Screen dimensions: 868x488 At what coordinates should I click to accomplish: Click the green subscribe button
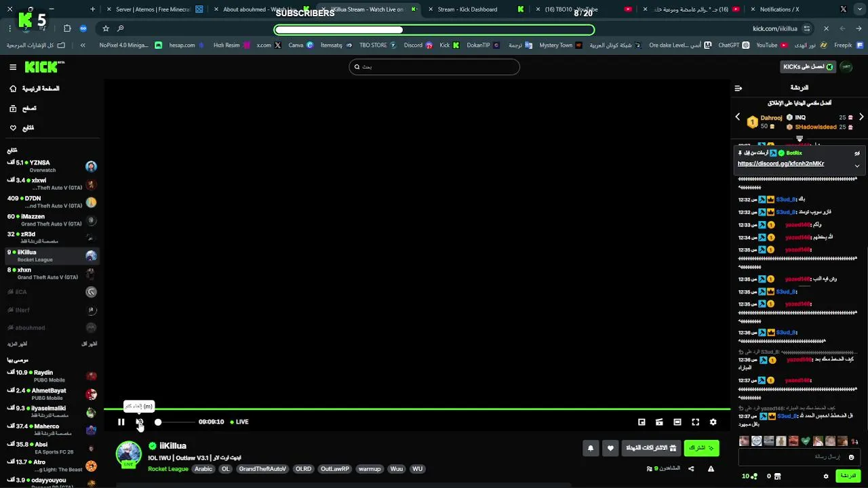(x=701, y=448)
